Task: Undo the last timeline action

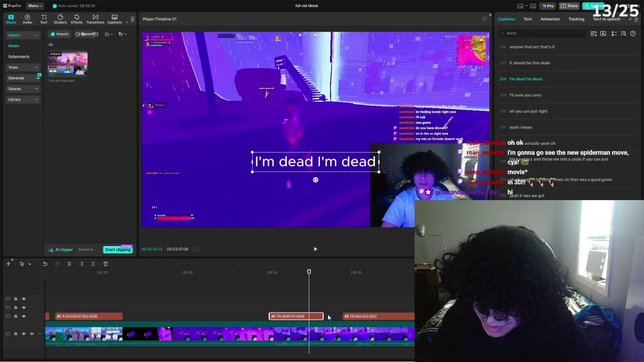Action: [x=45, y=263]
